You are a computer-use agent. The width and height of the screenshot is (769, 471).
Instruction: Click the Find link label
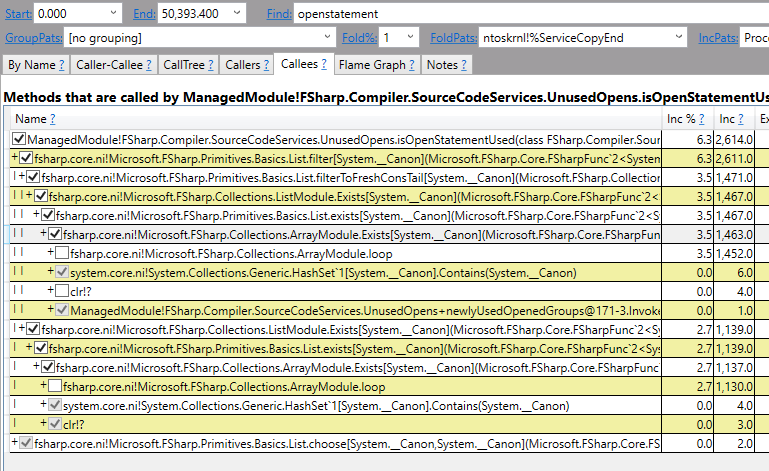pos(279,14)
